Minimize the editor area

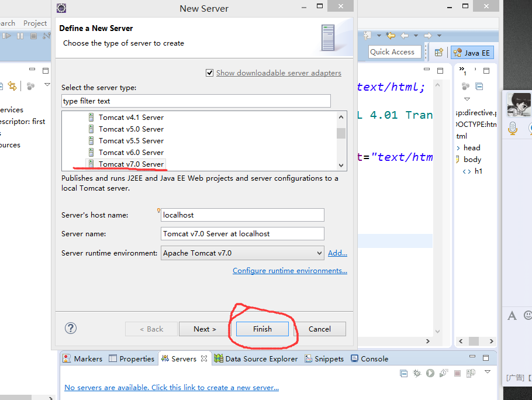point(427,69)
